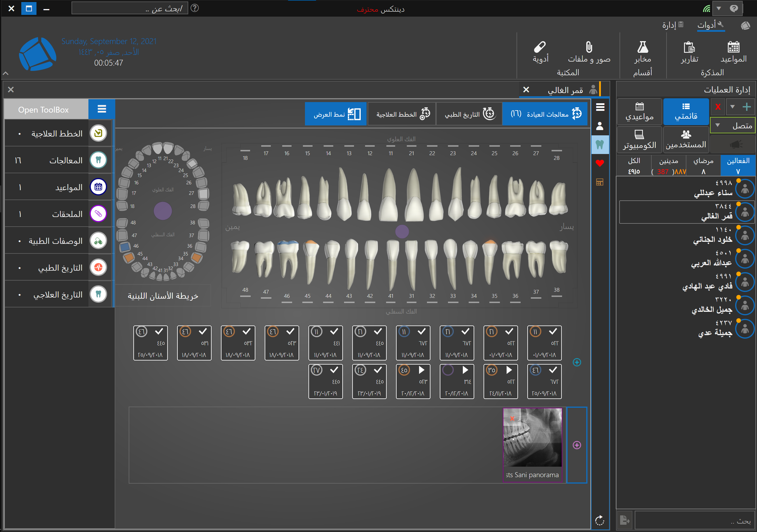Click the export icon beside bottom search
The width and height of the screenshot is (757, 532).
[624, 520]
